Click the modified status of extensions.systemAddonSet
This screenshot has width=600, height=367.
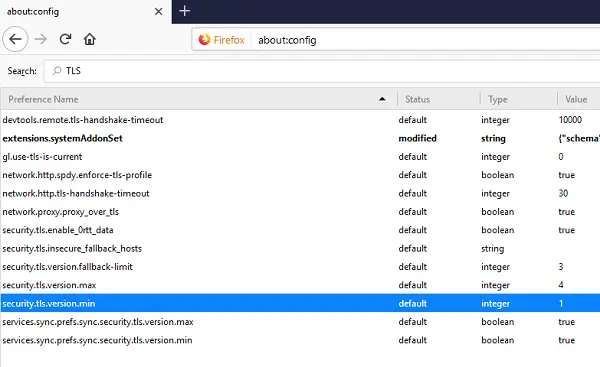click(417, 138)
